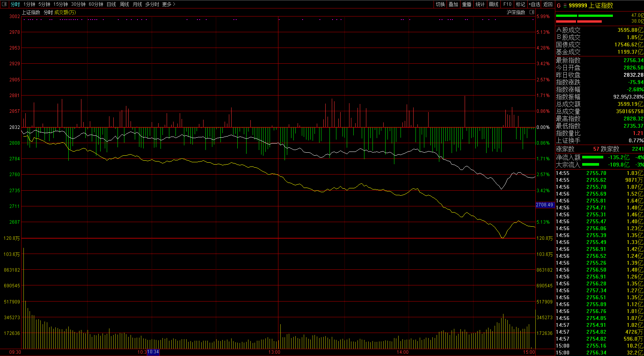Open the 多分时 multi-day view
The image size is (644, 356).
tap(152, 4)
